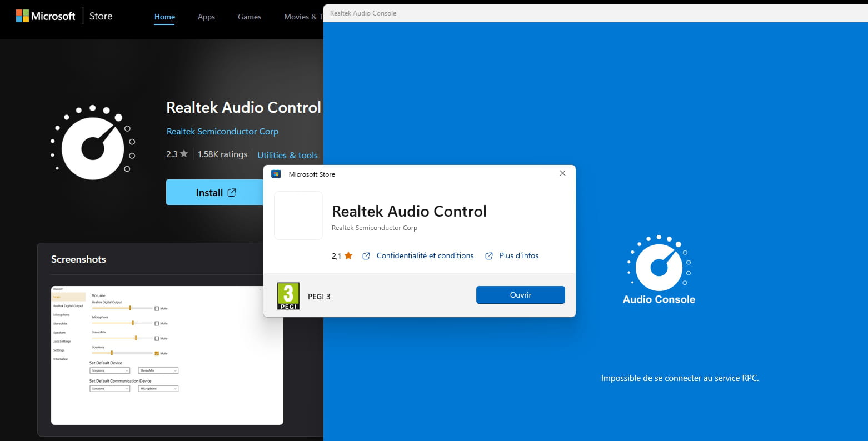Screen dimensions: 868x441
Task: Click the blank app icon tile in the Microsoft Store dialog
Action: point(298,216)
